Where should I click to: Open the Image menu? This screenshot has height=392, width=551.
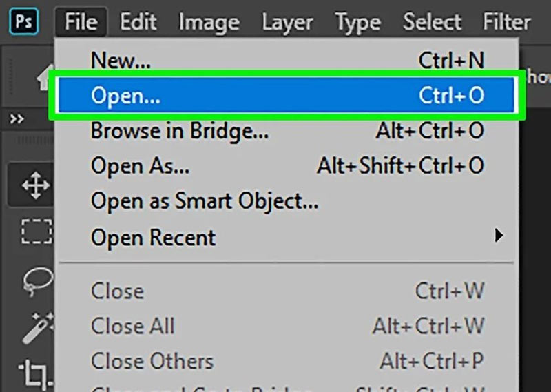(x=208, y=22)
